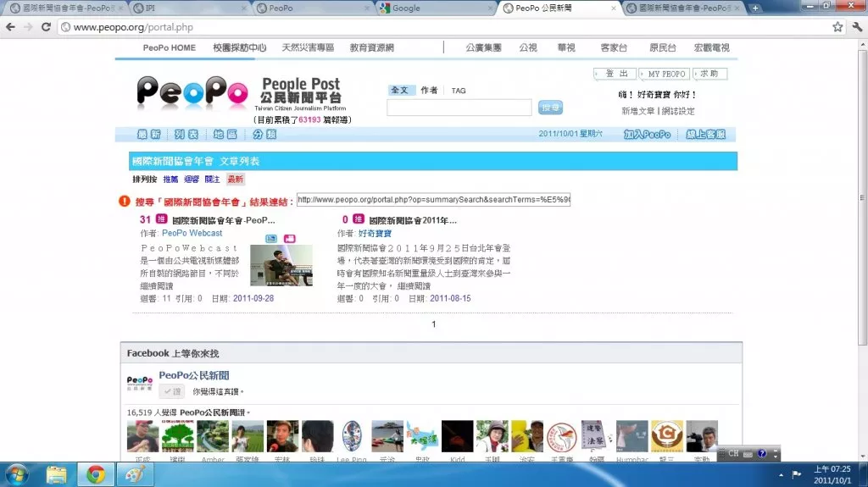
Task: Open the Windows Start button
Action: coord(17,475)
